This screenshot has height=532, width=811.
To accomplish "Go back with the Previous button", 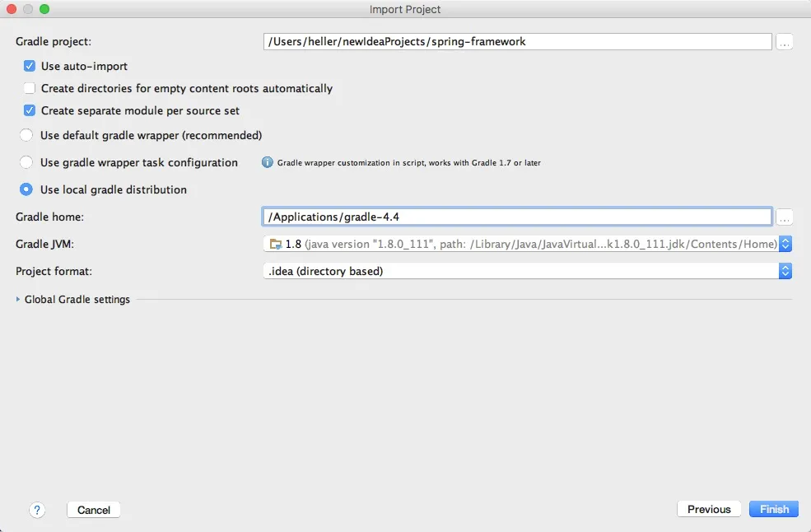I will (x=709, y=509).
